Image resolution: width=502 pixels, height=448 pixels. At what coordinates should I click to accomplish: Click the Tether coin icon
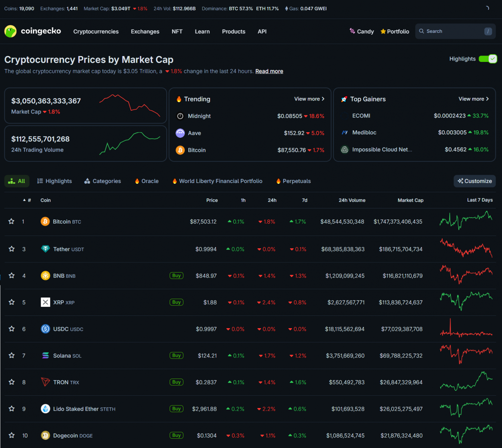point(45,249)
